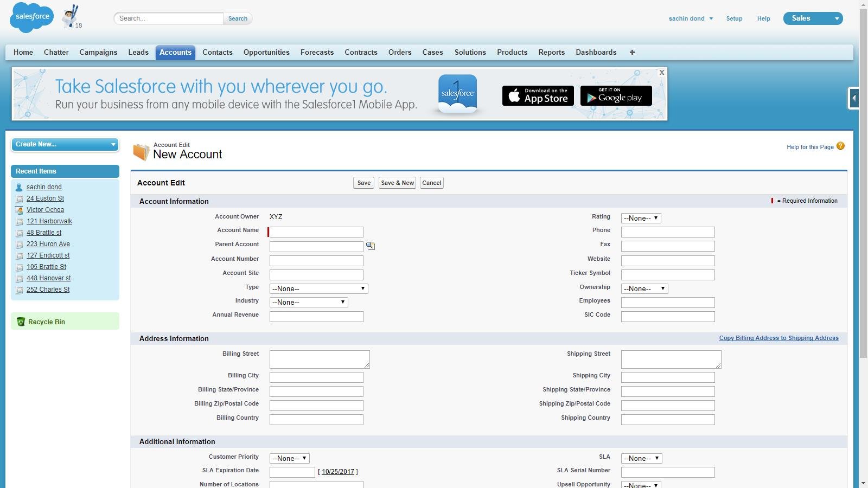The height and width of the screenshot is (488, 868).
Task: Click the Google Play download badge
Action: (616, 96)
